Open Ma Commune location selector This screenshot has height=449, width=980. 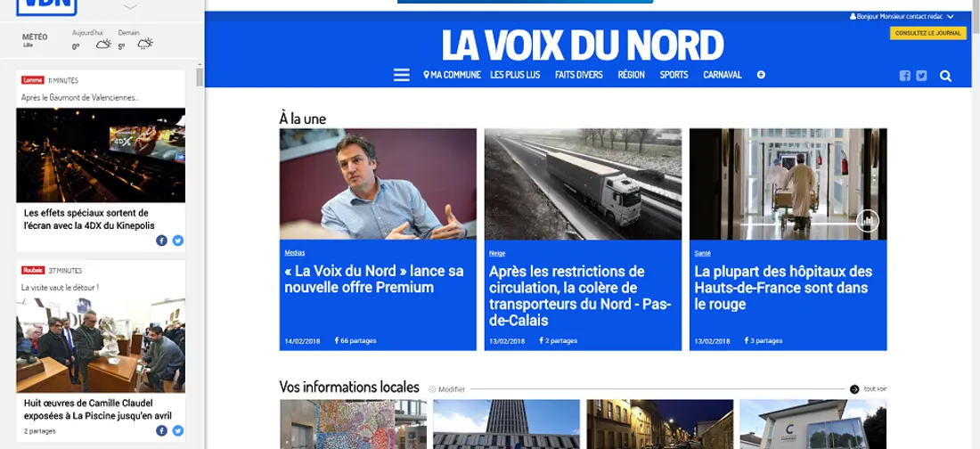[452, 75]
